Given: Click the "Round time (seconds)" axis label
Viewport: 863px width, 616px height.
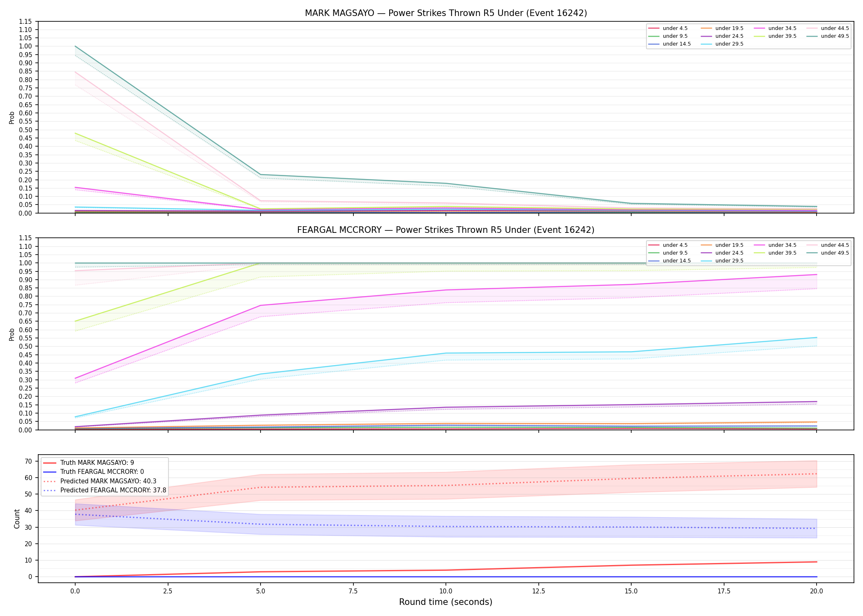Looking at the screenshot, I should click(445, 602).
